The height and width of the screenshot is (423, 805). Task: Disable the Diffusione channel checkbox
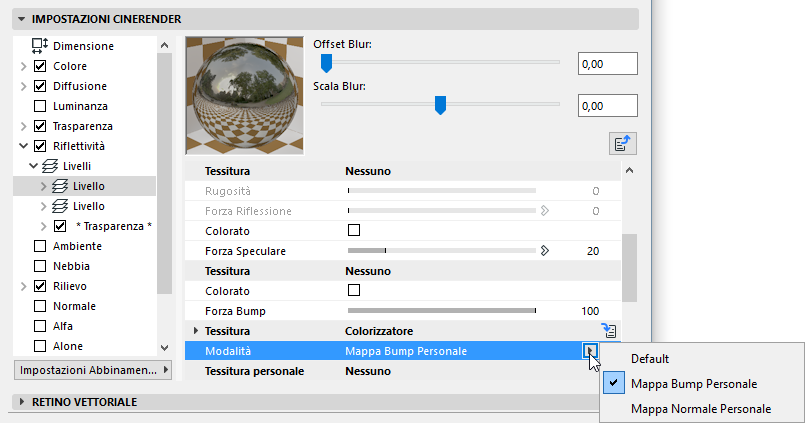pos(40,86)
